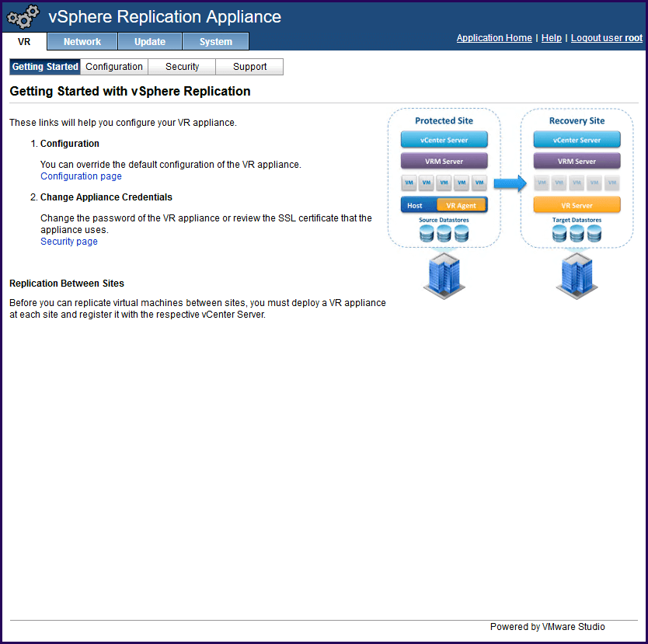Click 'Change Appliance Credentials' text
Image resolution: width=648 pixels, height=644 pixels.
[106, 197]
